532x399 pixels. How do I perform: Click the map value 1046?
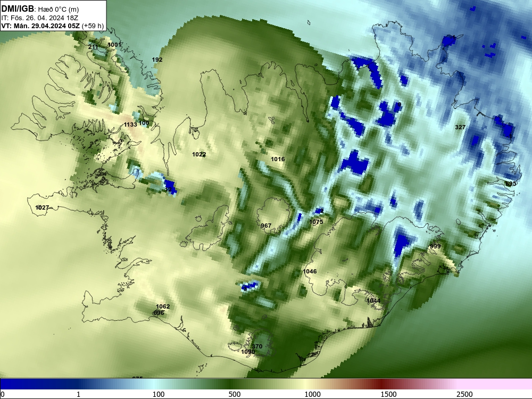point(310,271)
